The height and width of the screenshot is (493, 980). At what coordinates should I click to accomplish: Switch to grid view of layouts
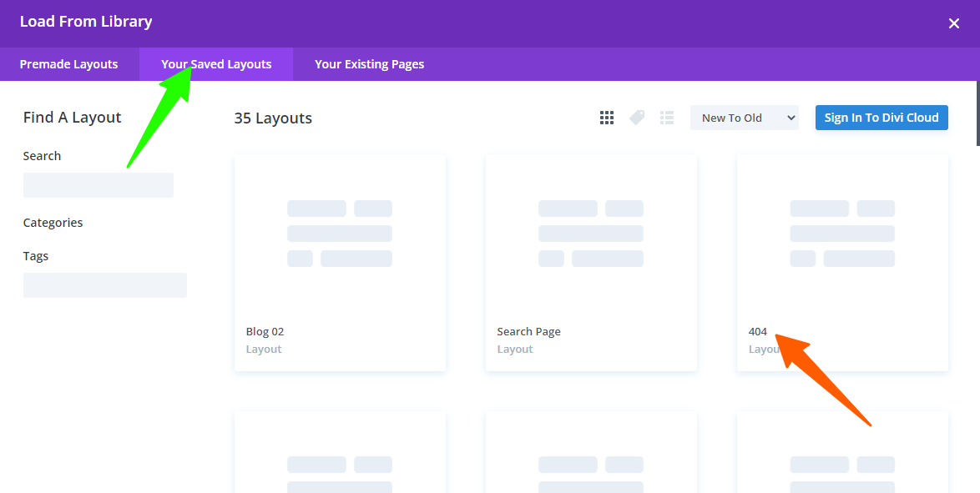point(607,118)
